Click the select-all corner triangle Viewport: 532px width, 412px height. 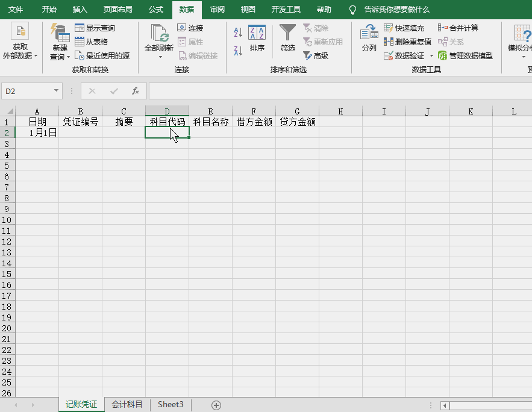click(10, 111)
